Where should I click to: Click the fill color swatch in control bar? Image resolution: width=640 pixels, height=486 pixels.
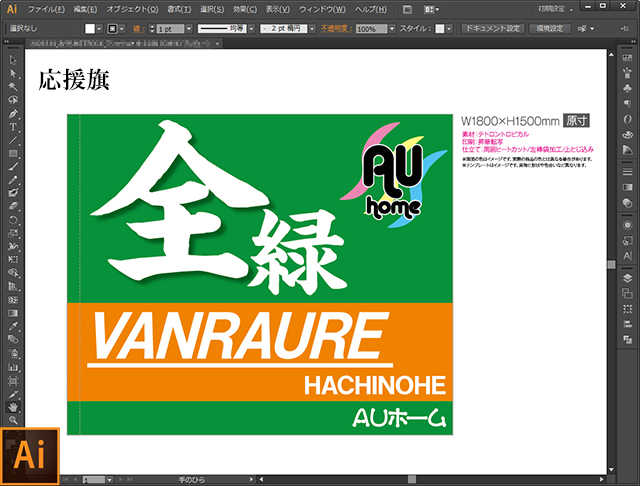click(90, 29)
